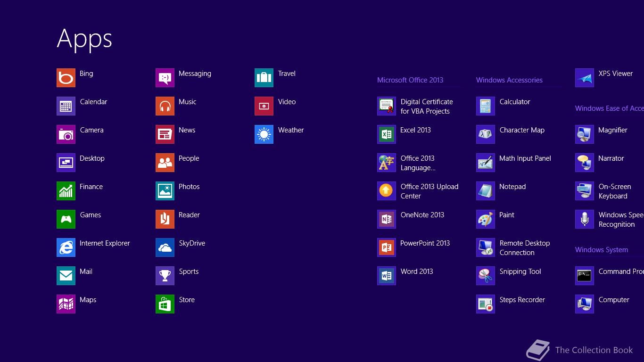Open the Bing app icon
Screen dimensions: 644x362
coord(66,78)
